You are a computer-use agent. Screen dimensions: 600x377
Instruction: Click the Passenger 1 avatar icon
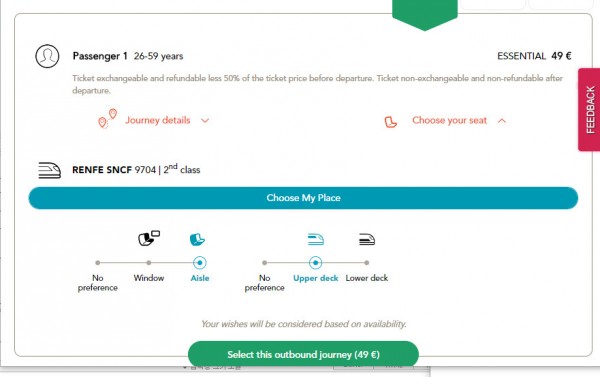[x=47, y=56]
